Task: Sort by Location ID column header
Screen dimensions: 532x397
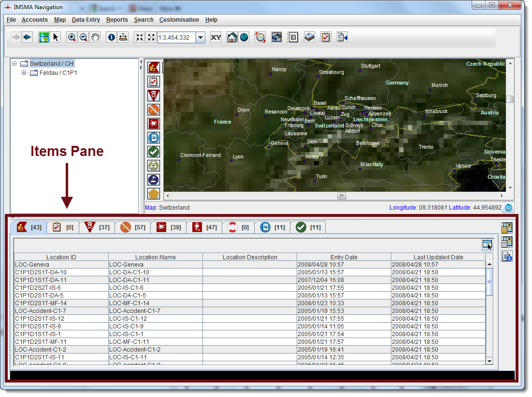Action: coord(61,257)
